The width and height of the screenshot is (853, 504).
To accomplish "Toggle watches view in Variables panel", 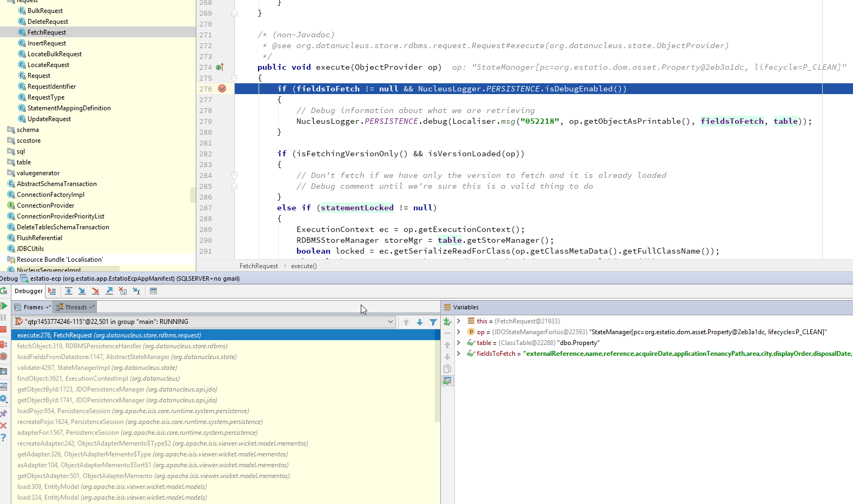I will tap(447, 381).
